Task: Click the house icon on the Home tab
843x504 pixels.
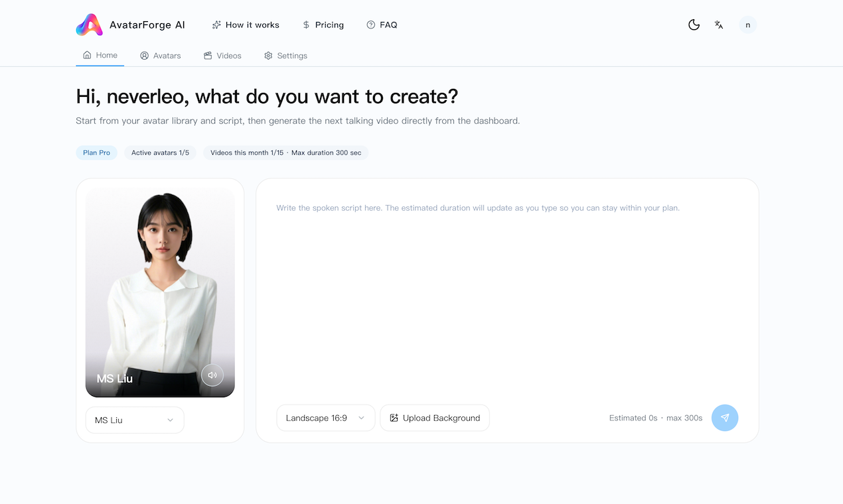Action: (87, 55)
